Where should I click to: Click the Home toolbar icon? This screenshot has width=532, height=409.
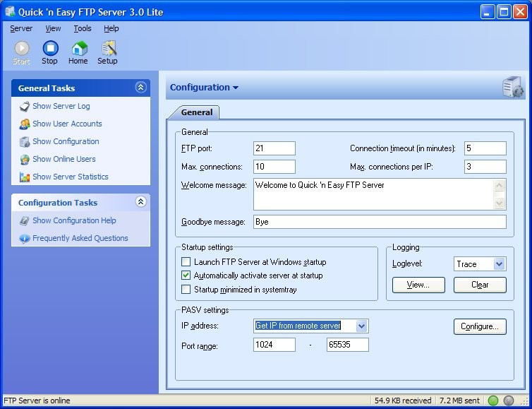78,48
